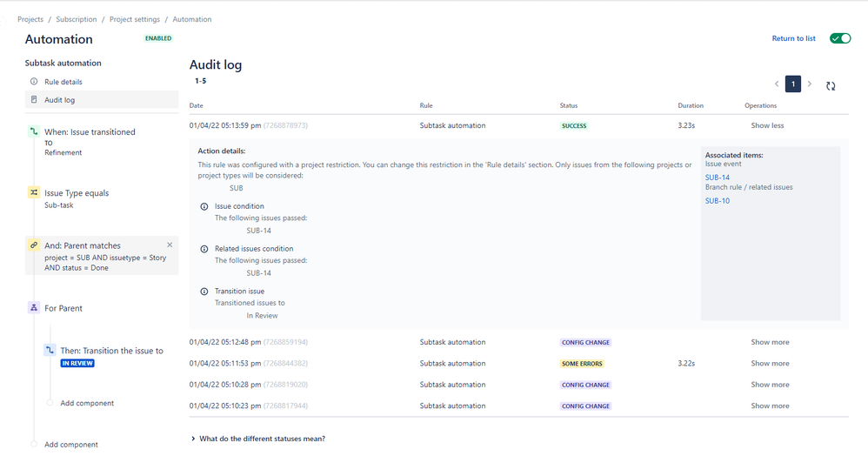
Task: Click the SUCCESS status badge
Action: 574,125
